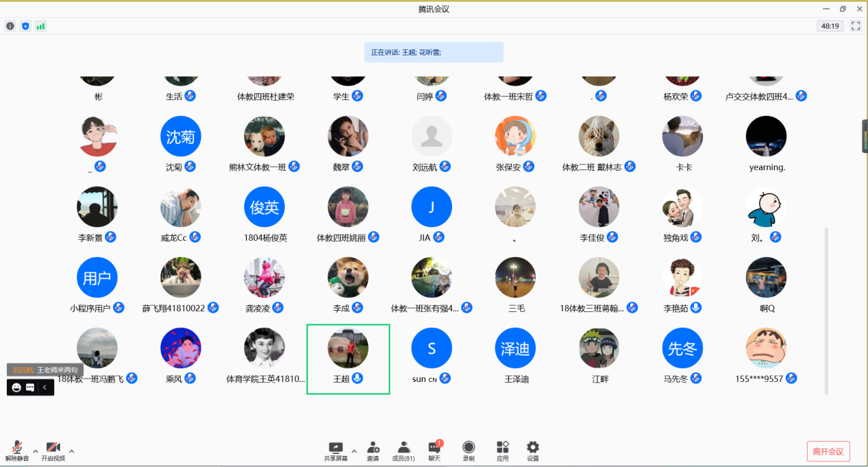Screen dimensions: 868x467
Task: Expand the share screen options arrow
Action: pos(354,451)
